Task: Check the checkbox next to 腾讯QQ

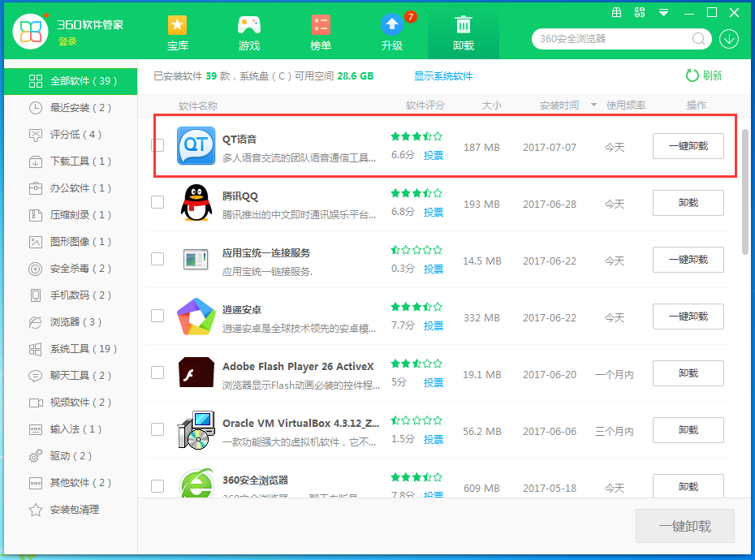Action: [157, 203]
